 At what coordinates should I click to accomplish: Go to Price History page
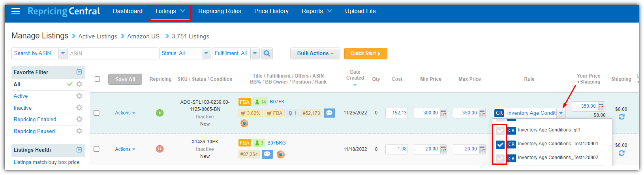tap(271, 11)
